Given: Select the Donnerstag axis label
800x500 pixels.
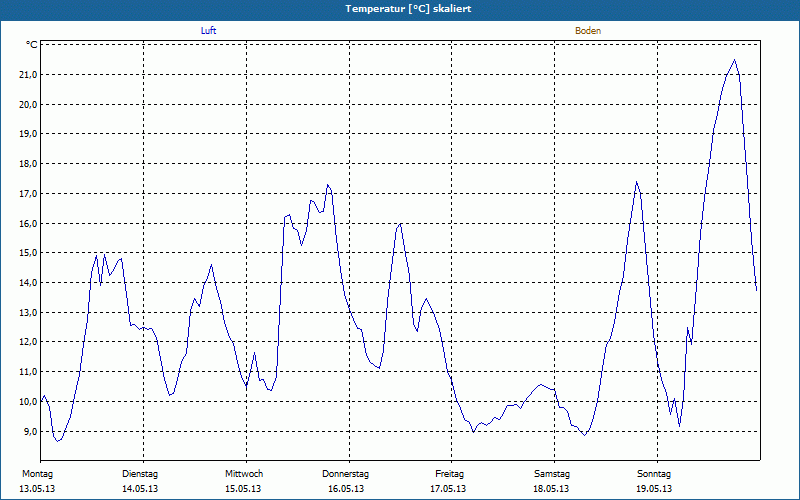Looking at the screenshot, I should pyautogui.click(x=345, y=474).
